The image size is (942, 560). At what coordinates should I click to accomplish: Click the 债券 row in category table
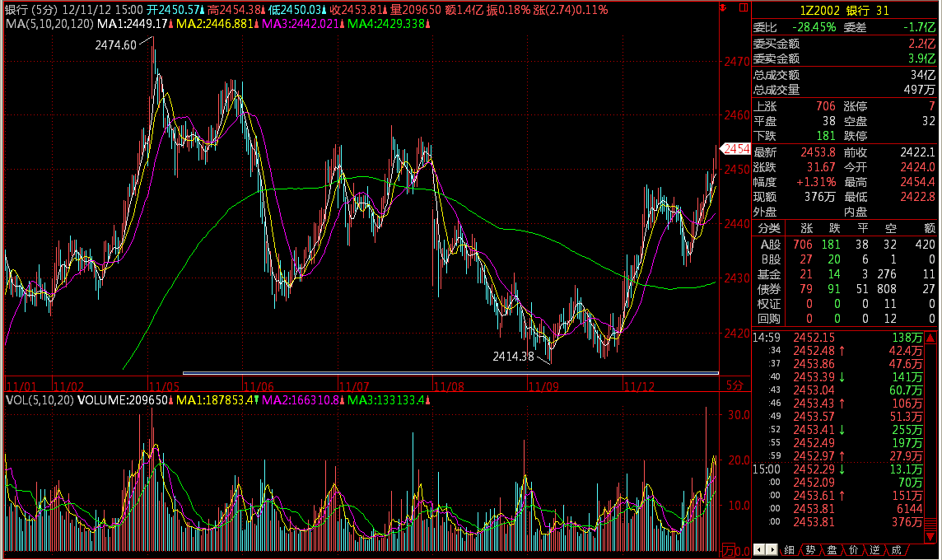844,289
